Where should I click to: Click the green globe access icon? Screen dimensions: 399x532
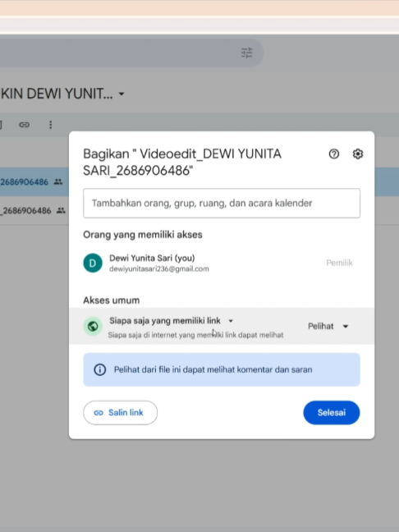(93, 326)
